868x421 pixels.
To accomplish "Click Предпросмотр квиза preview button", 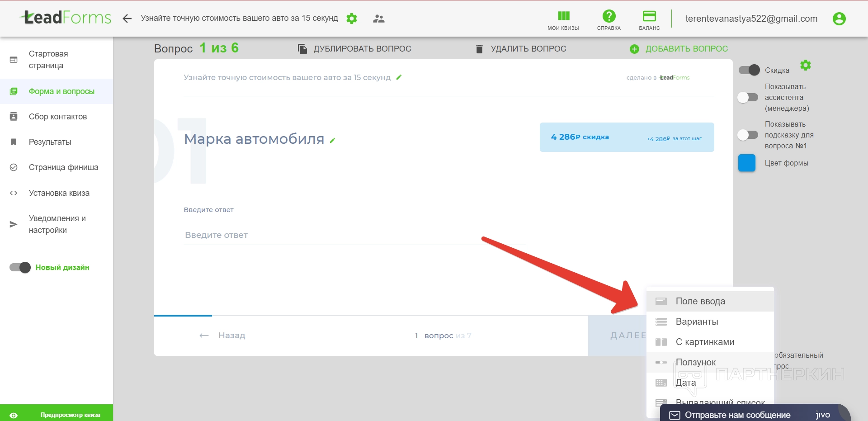I will [x=57, y=413].
